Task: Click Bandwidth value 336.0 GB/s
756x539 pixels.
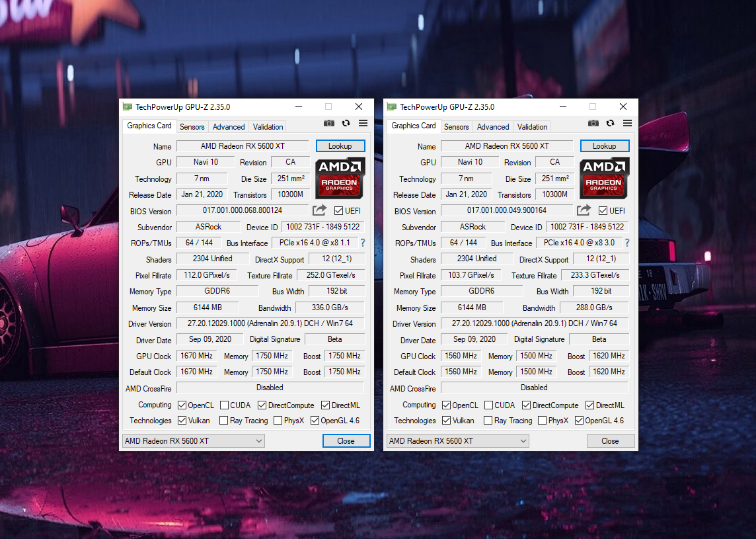Action: point(330,308)
